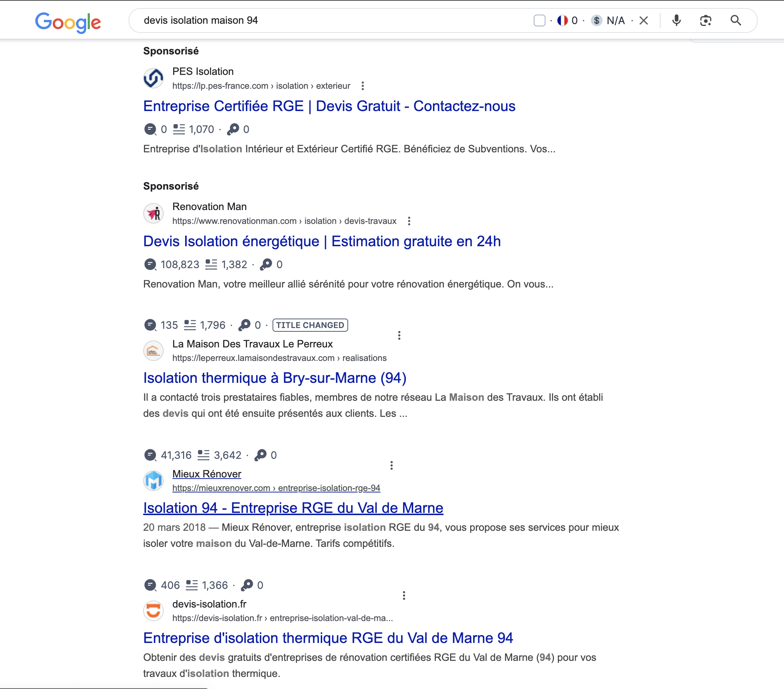Image resolution: width=784 pixels, height=689 pixels.
Task: Click the key icon in PES Isolation metrics
Action: (x=233, y=129)
